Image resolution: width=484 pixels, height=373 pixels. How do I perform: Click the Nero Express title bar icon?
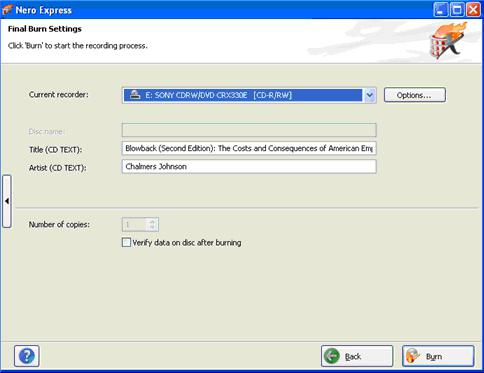(7, 10)
